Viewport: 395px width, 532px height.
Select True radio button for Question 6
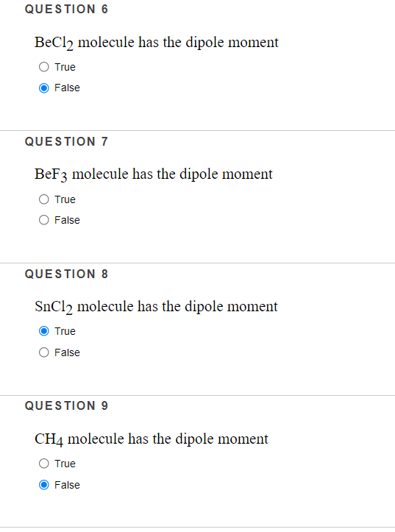[43, 67]
